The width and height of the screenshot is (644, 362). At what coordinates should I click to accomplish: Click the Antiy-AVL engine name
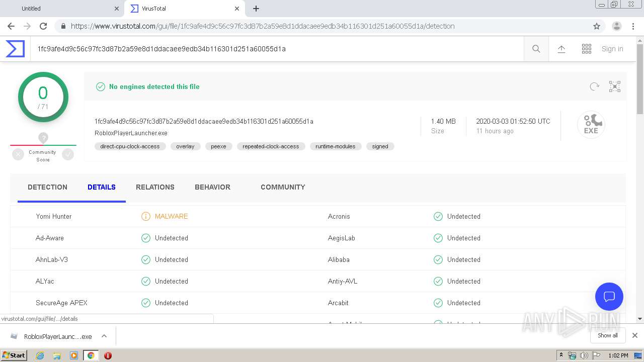click(x=343, y=281)
